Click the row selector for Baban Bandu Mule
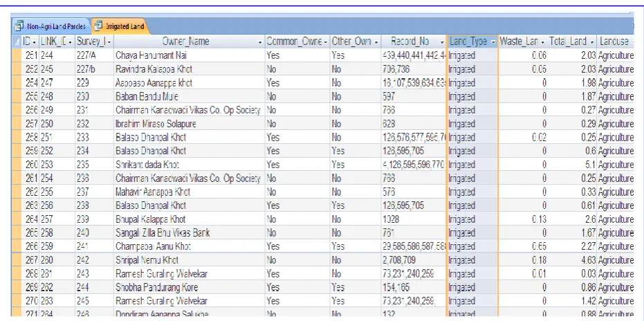The width and height of the screenshot is (644, 321). (x=17, y=96)
